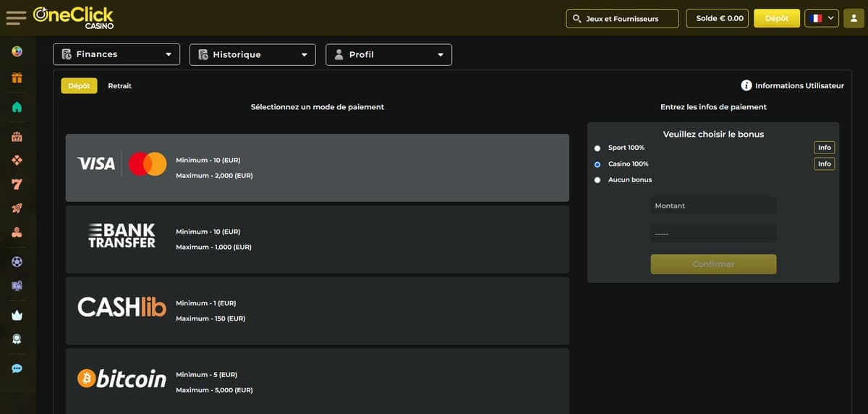Switch to the Dépôt tab
This screenshot has width=868, height=414.
coord(79,85)
